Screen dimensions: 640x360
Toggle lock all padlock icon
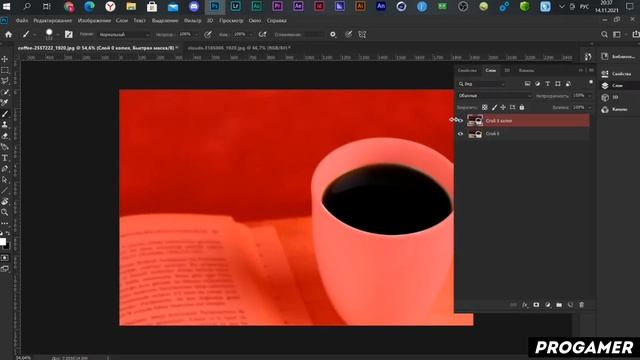point(522,107)
